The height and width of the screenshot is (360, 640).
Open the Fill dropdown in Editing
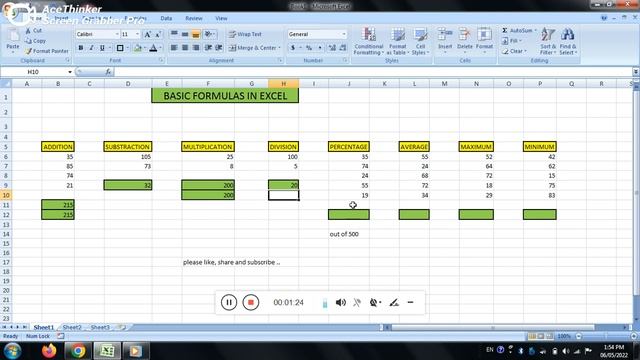pos(512,41)
